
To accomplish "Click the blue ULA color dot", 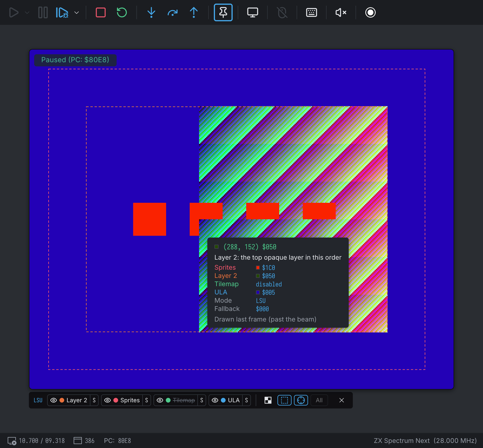I will [223, 400].
